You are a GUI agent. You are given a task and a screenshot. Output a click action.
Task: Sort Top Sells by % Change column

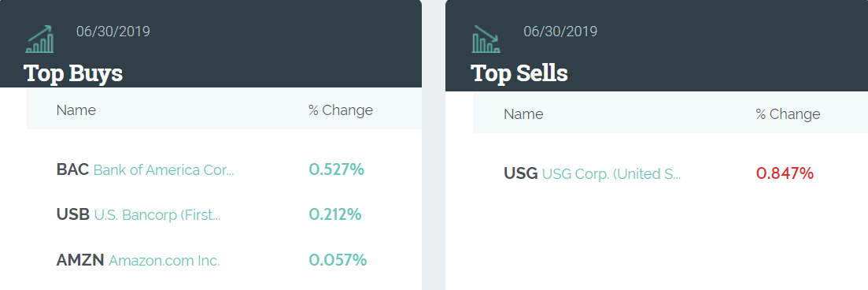point(788,114)
